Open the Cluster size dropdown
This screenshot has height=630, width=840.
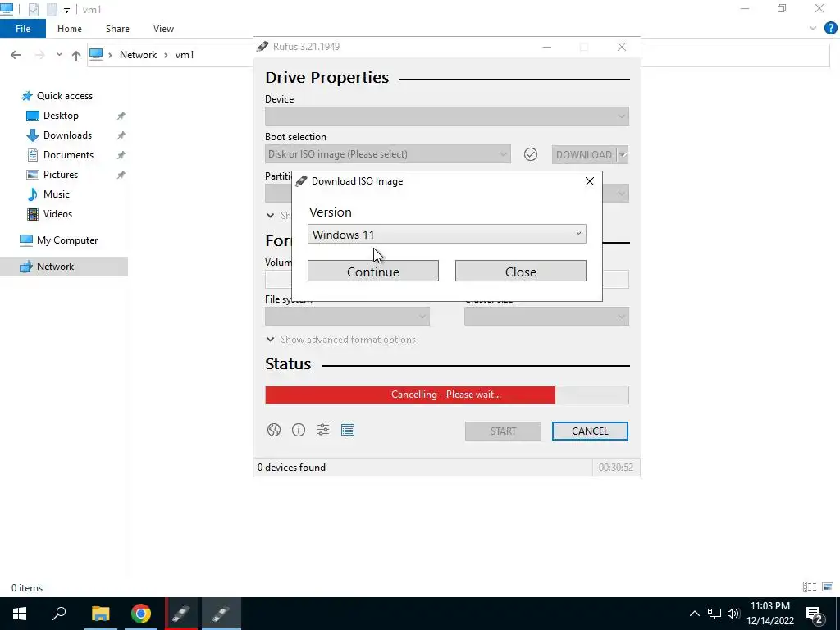(546, 317)
